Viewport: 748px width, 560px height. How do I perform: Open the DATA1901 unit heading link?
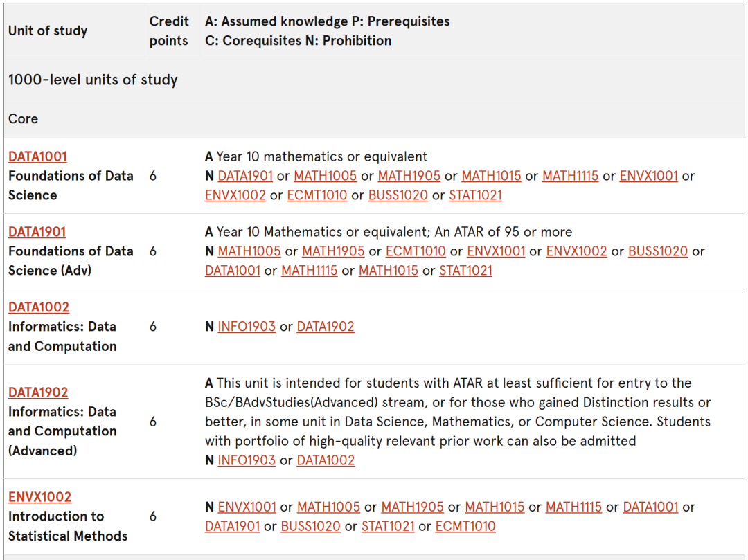[37, 232]
